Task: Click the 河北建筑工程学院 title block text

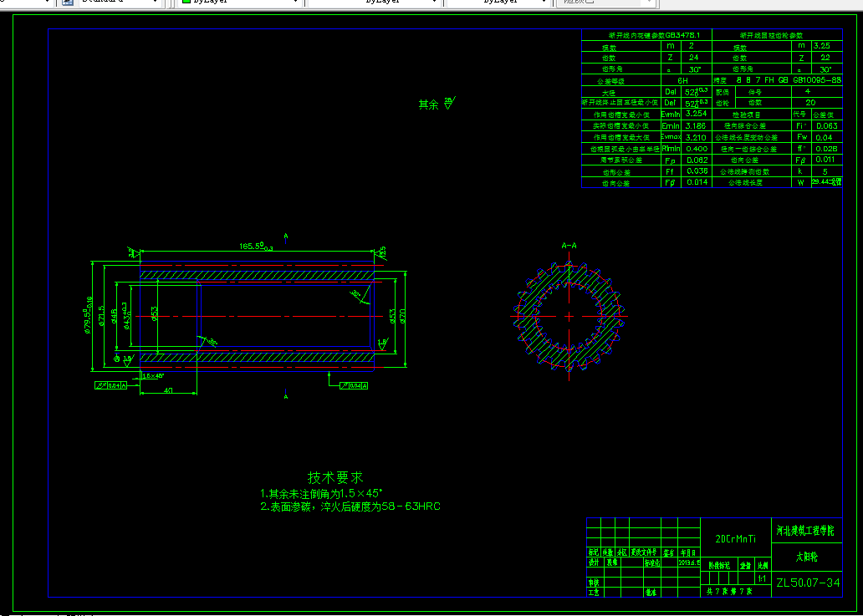Action: (x=804, y=531)
